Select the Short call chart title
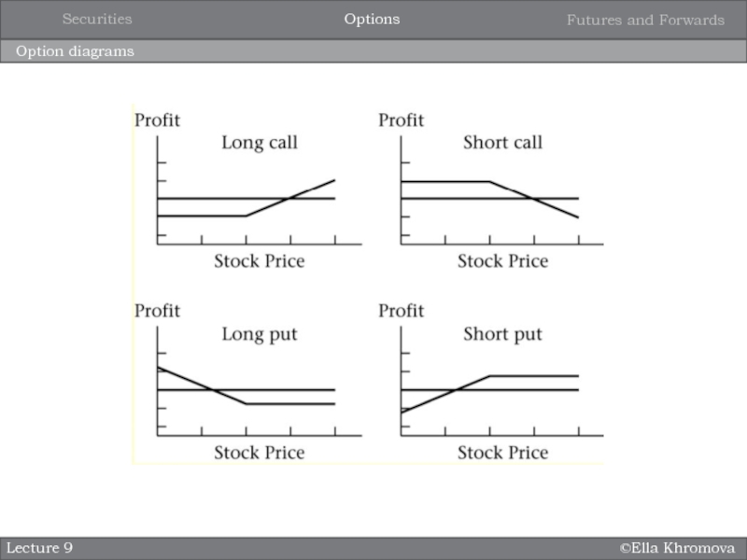747x560 pixels. point(502,143)
